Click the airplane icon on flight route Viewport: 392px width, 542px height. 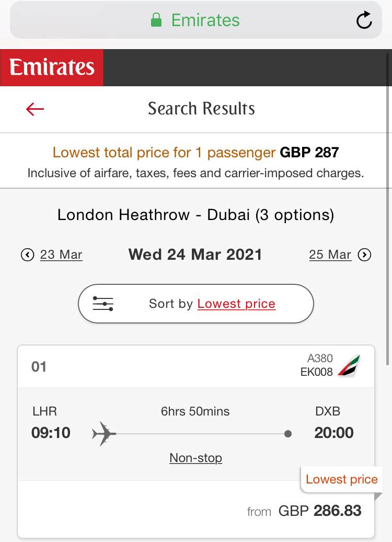(103, 433)
